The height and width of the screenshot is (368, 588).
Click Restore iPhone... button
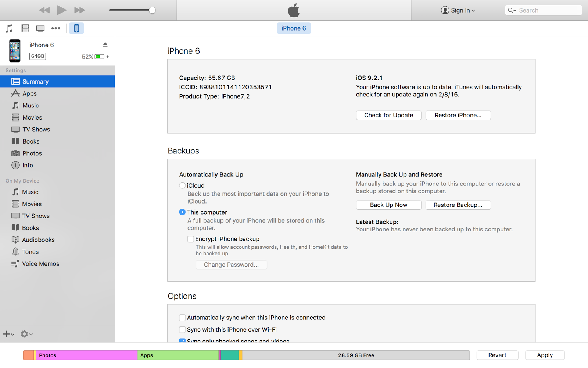(x=458, y=115)
